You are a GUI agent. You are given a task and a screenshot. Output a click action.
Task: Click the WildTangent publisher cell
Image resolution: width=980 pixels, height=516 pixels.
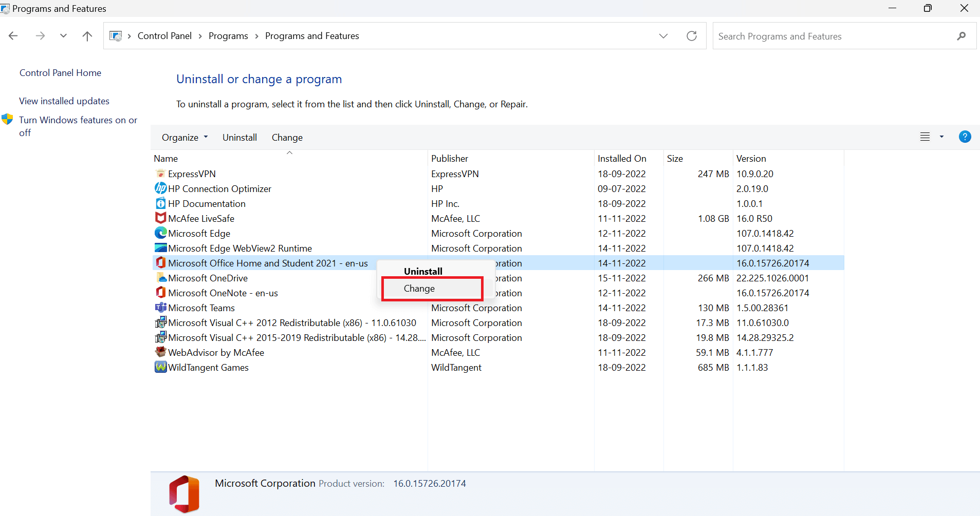click(456, 368)
